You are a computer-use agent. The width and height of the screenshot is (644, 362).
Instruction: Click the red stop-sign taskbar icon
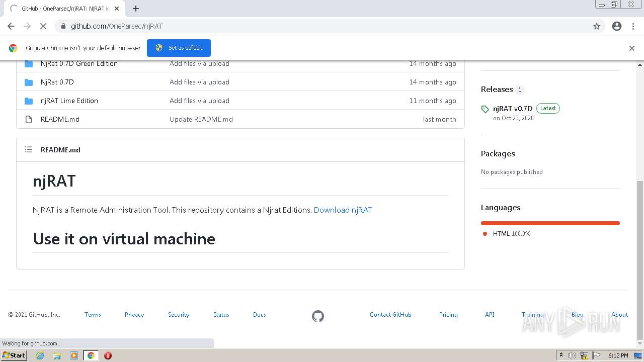click(108, 355)
